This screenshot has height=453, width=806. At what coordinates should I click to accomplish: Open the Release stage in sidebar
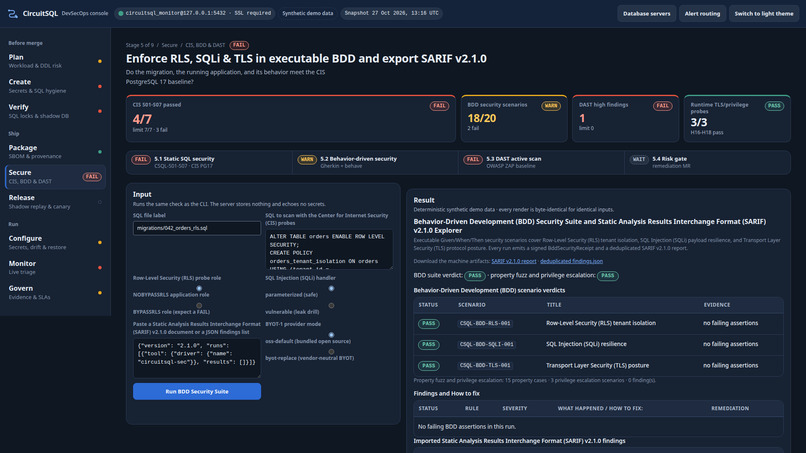coord(55,202)
